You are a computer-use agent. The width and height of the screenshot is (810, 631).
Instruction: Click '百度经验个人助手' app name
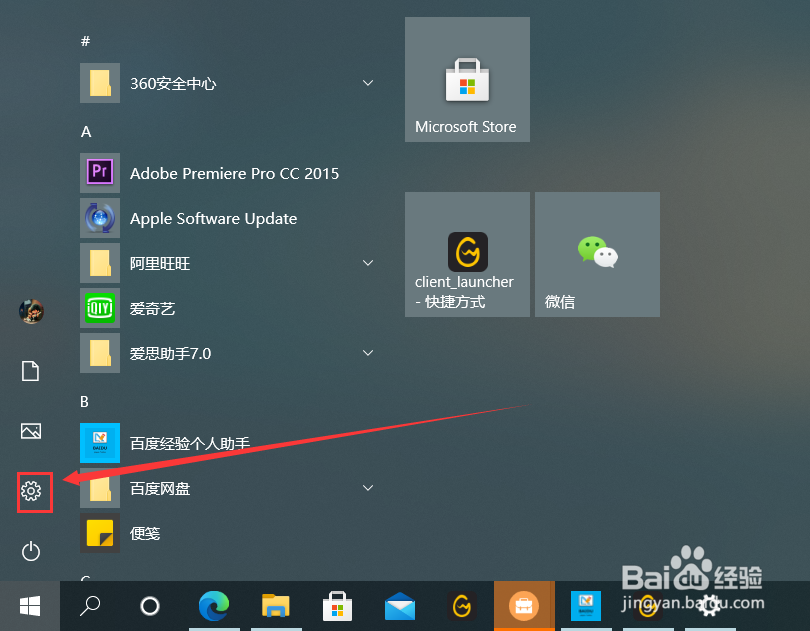(190, 443)
